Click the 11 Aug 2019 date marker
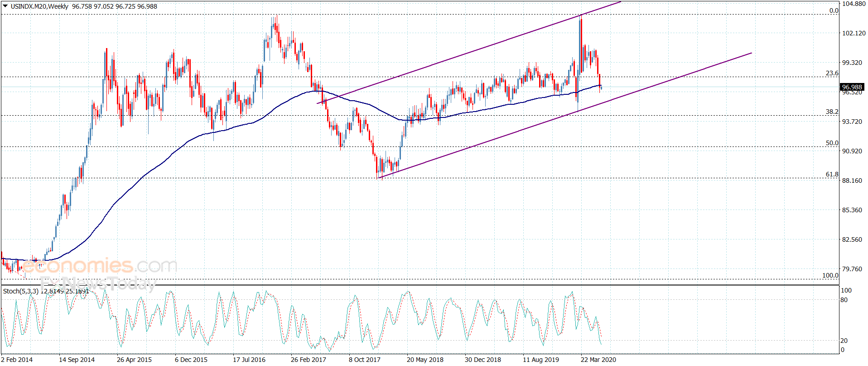Viewport: 868px width, 366px height. pyautogui.click(x=541, y=360)
